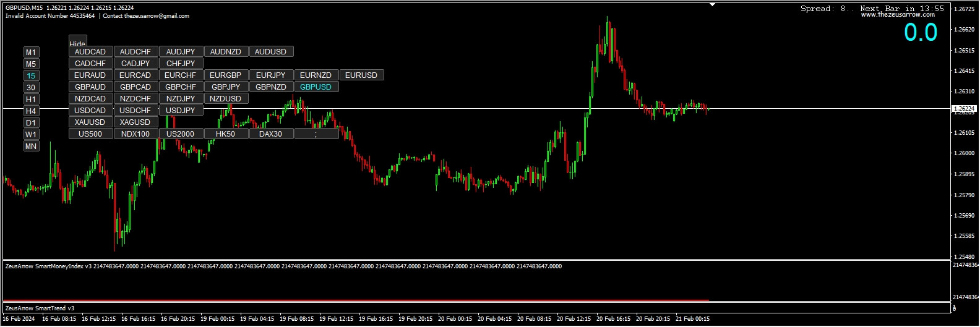
Task: Switch chart to USDJPY
Action: click(181, 111)
